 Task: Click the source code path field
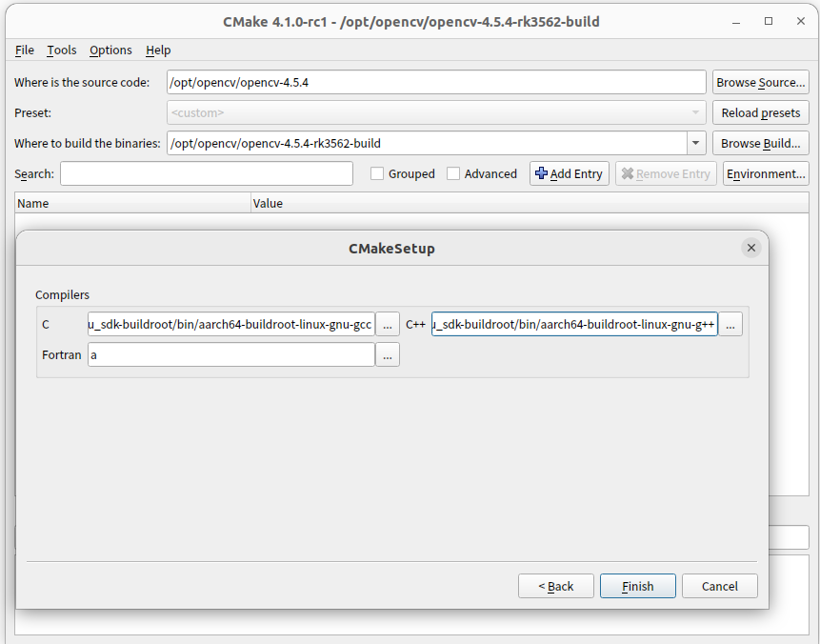(436, 83)
